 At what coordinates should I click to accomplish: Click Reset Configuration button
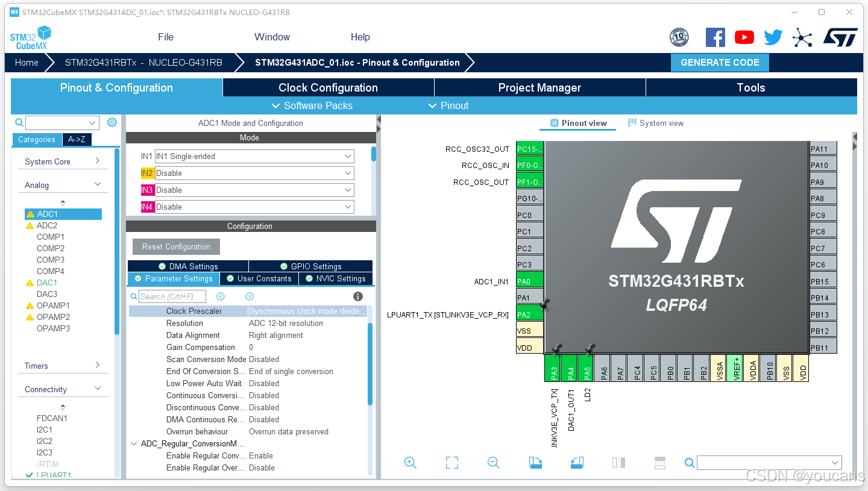(x=176, y=246)
